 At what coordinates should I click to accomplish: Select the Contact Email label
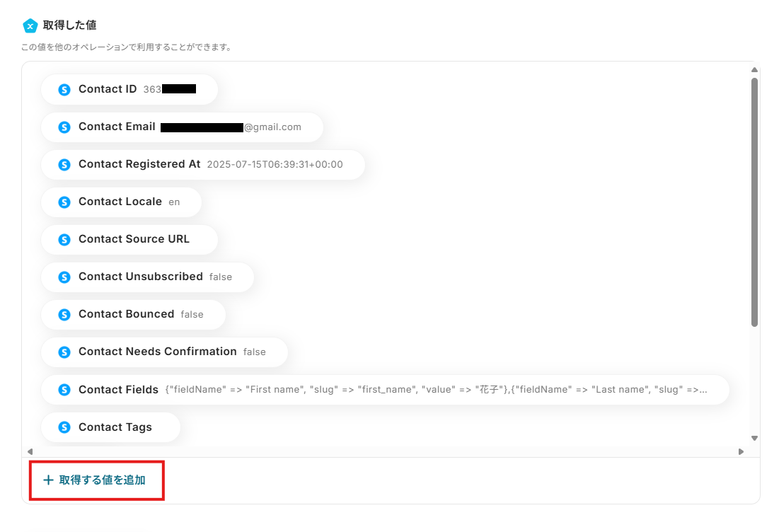[117, 127]
